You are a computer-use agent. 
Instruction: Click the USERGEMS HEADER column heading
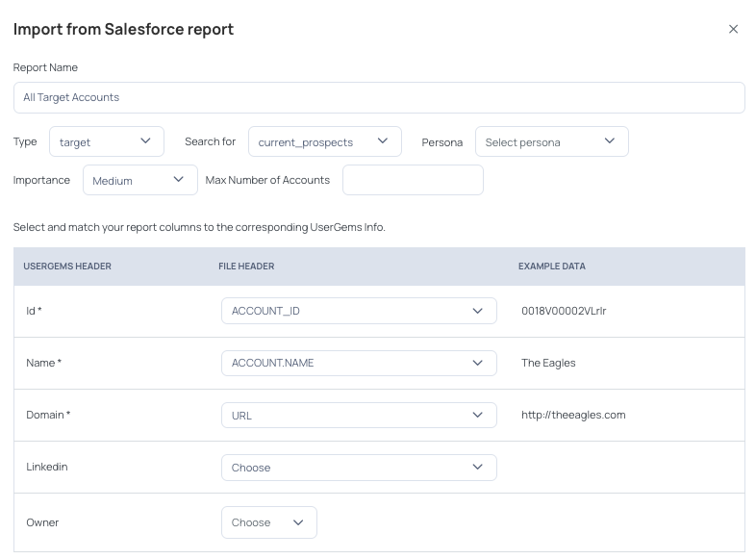[67, 267]
